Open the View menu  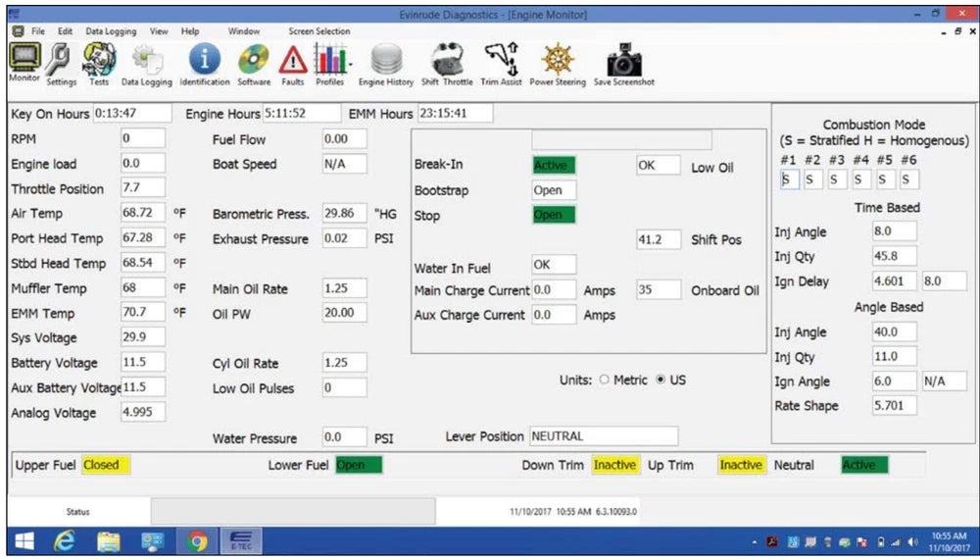point(159,31)
